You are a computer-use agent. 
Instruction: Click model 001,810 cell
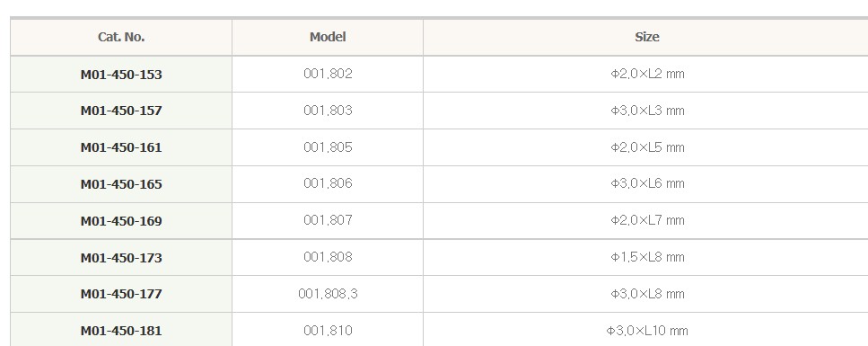coord(328,331)
